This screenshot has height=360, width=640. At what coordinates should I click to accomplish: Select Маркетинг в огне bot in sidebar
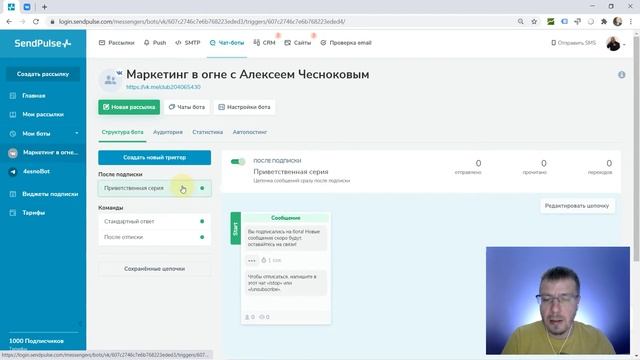tap(43, 153)
